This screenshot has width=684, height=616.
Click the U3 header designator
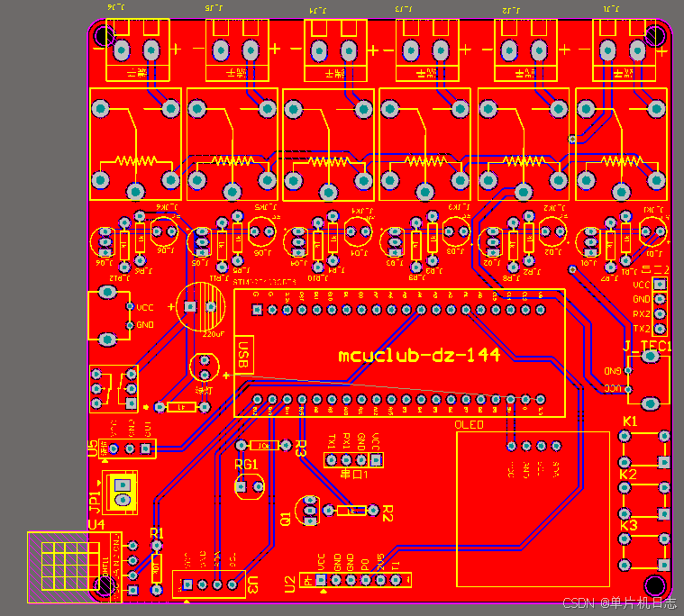pyautogui.click(x=252, y=584)
